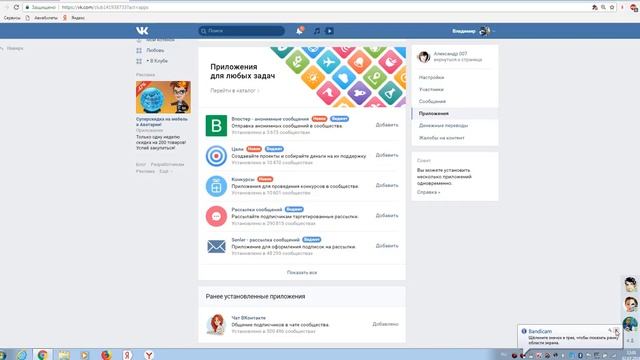The width and height of the screenshot is (640, 360).
Task: Open the Справка help link
Action: [428, 192]
